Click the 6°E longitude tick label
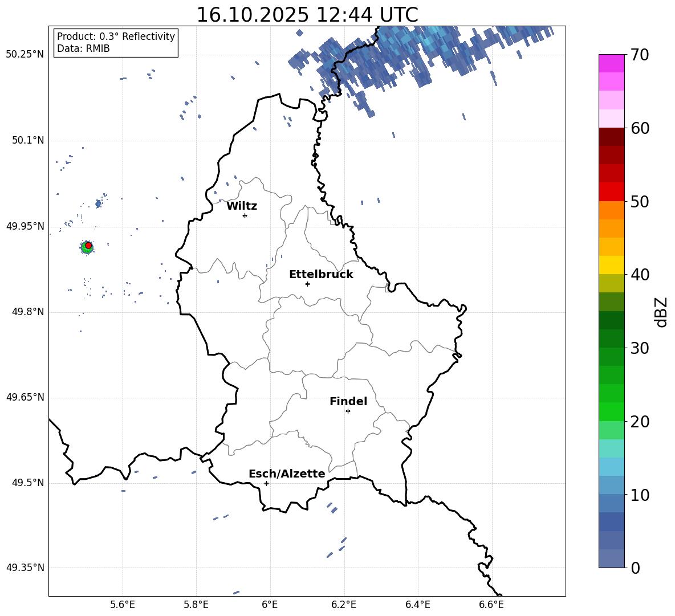This screenshot has height=616, width=675. coord(270,605)
